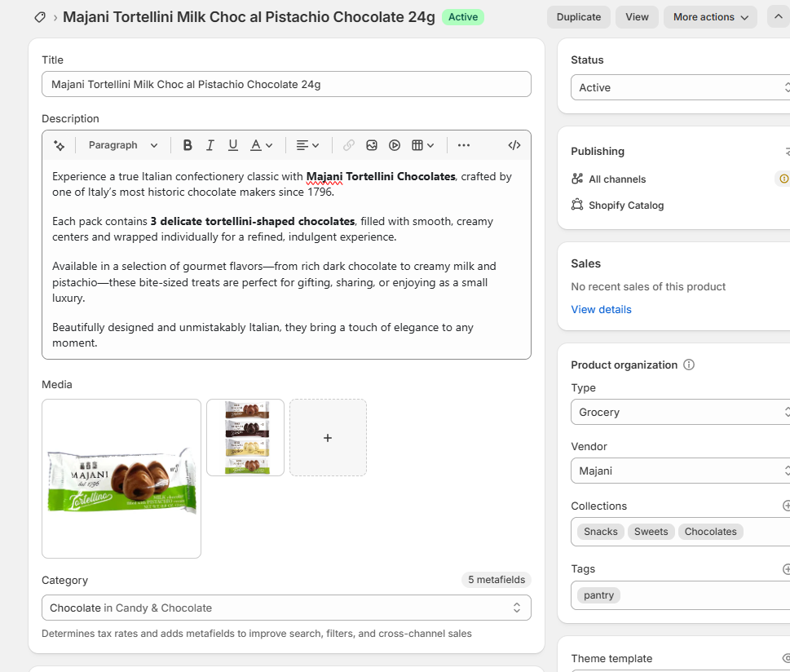Switch to HTML code view
This screenshot has height=672, width=790.
514,146
